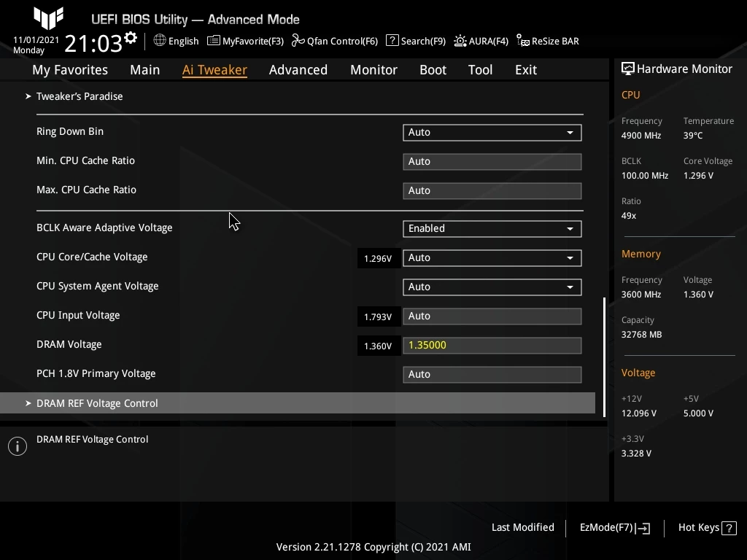Open CPU System Agent Voltage dropdown
Image resolution: width=747 pixels, height=560 pixels.
pos(492,287)
